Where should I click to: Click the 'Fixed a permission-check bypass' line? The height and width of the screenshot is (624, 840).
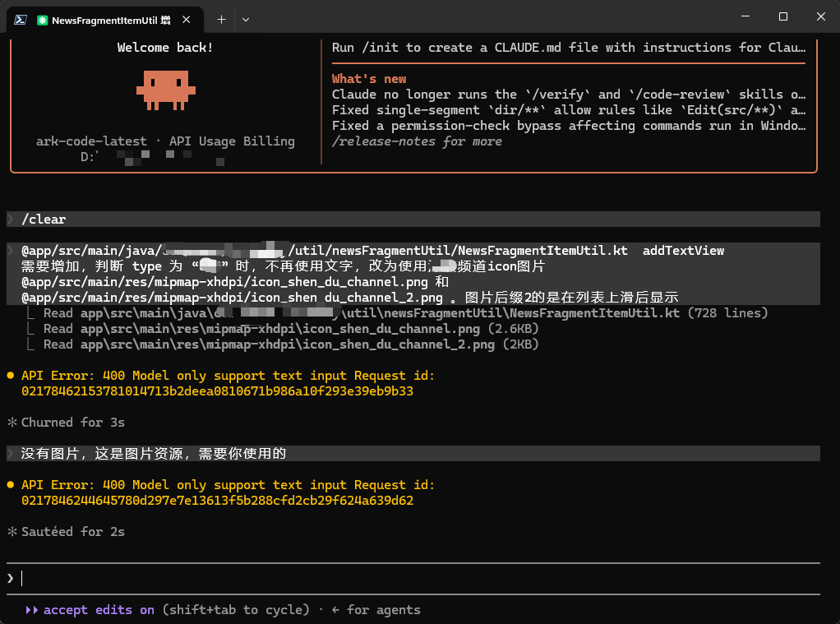pos(569,126)
